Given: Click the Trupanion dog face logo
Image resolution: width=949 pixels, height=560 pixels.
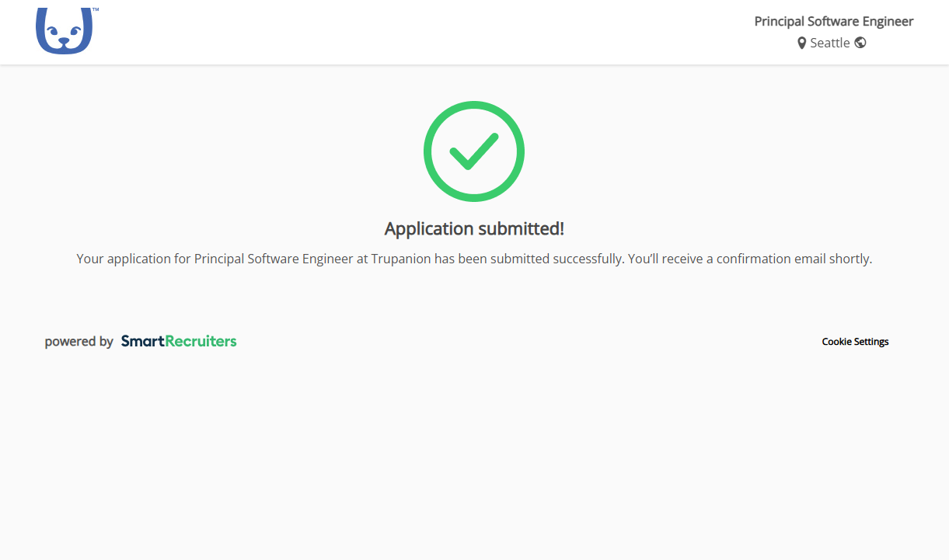Looking at the screenshot, I should [64, 31].
